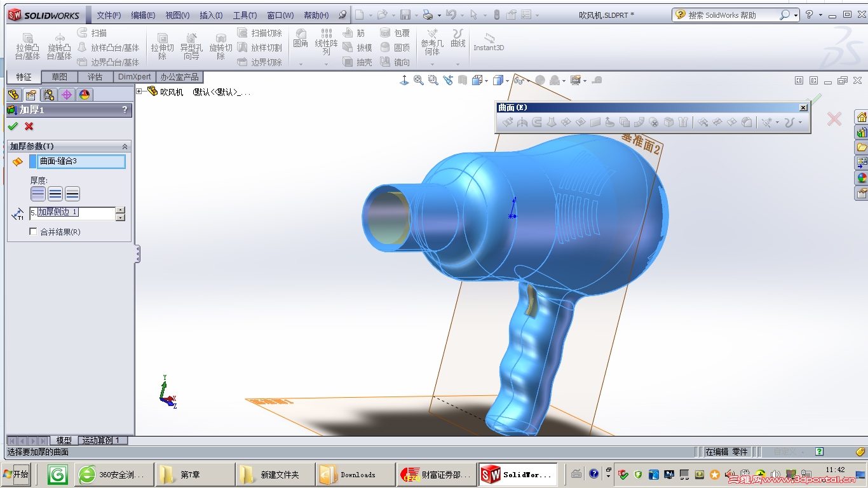Switch to the 运动算例 1 tab
The height and width of the screenshot is (488, 868).
coord(102,440)
